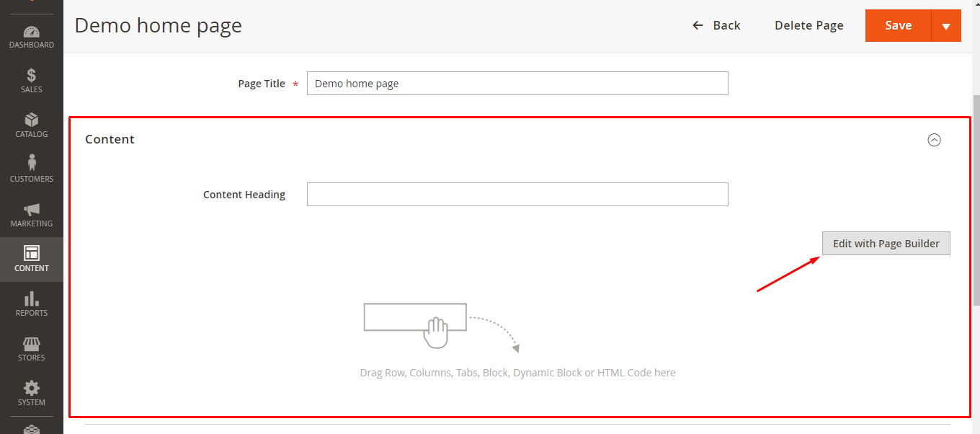
Task: Click the 'Demo home page' page header title
Action: click(x=159, y=25)
